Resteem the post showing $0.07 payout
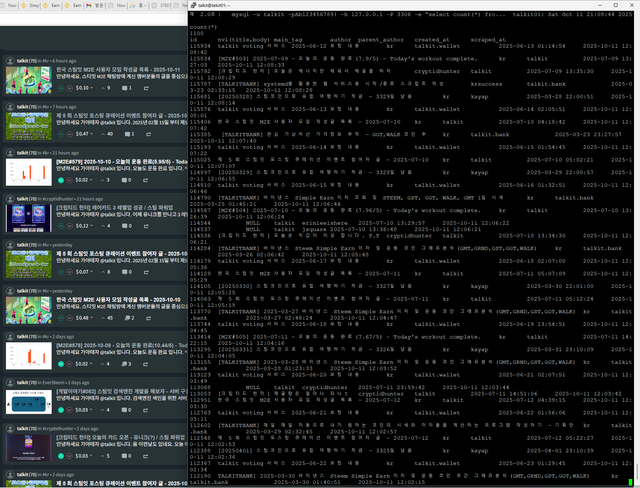 coord(146,272)
